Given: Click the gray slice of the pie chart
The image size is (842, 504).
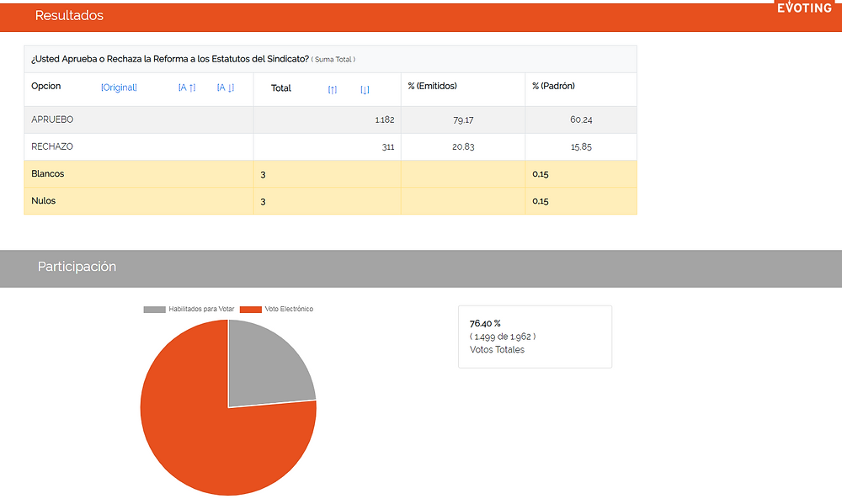Looking at the screenshot, I should [263, 370].
